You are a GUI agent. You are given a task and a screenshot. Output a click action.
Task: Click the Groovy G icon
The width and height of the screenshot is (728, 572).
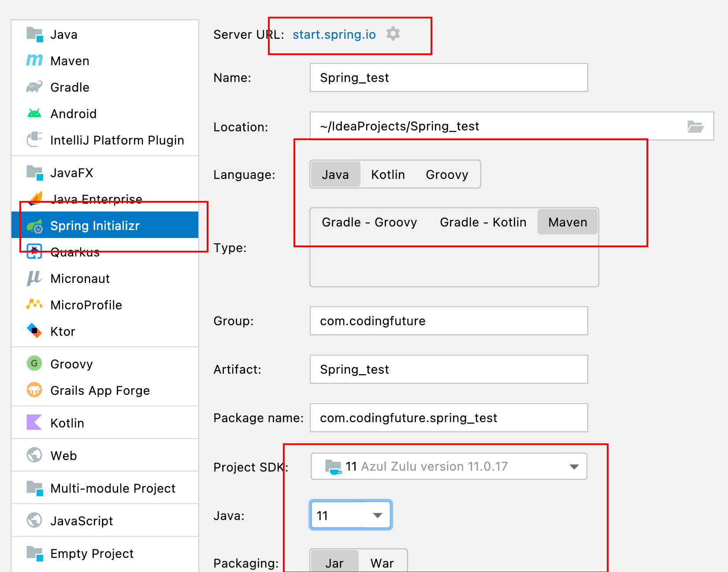(x=34, y=364)
